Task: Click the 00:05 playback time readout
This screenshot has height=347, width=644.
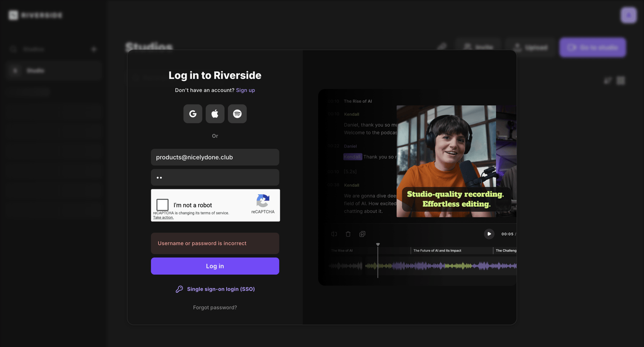Action: (x=507, y=234)
